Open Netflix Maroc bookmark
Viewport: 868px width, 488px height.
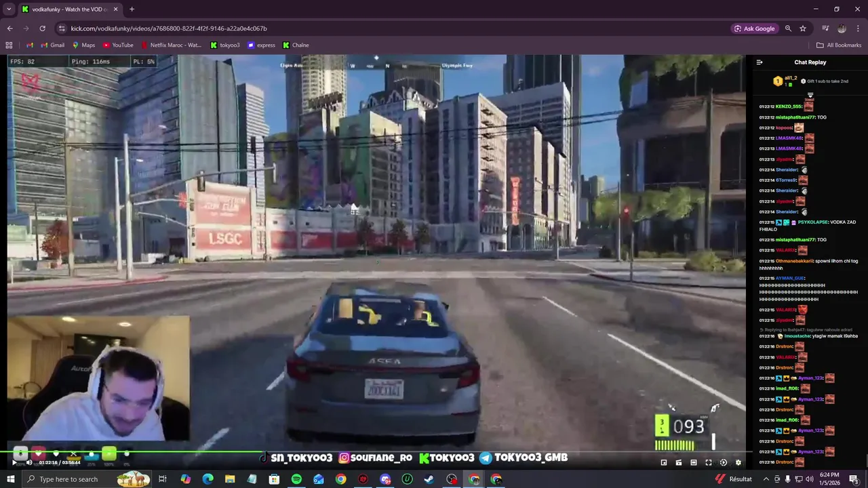[x=171, y=45]
